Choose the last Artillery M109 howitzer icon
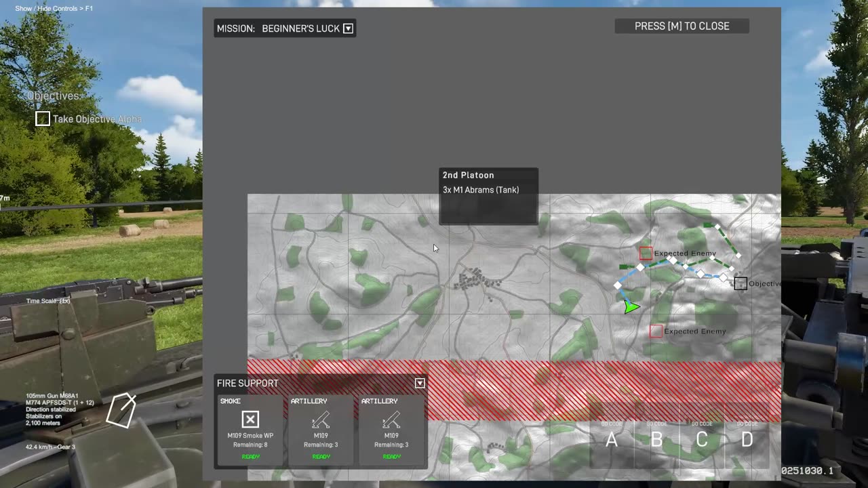Viewport: 868px width, 488px height. [391, 420]
